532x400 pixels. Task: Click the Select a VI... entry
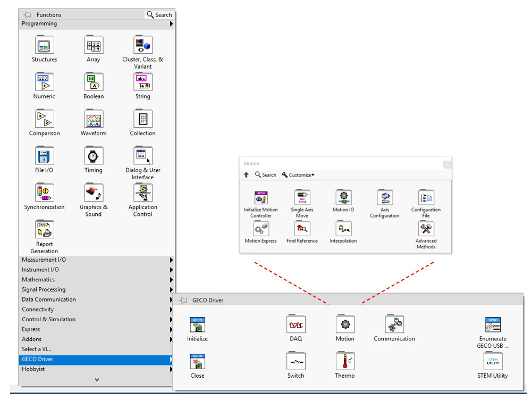click(37, 349)
